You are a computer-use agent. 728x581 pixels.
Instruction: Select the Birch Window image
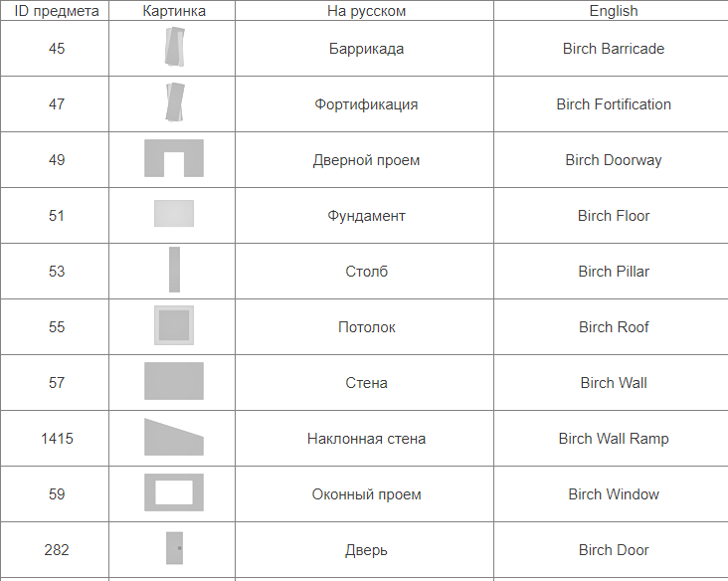pyautogui.click(x=174, y=492)
